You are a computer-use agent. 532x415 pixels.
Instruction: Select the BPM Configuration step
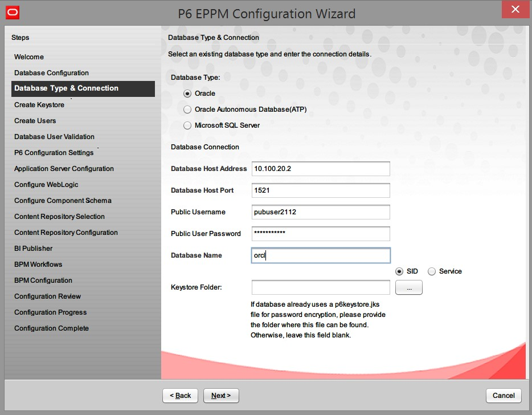coord(43,280)
